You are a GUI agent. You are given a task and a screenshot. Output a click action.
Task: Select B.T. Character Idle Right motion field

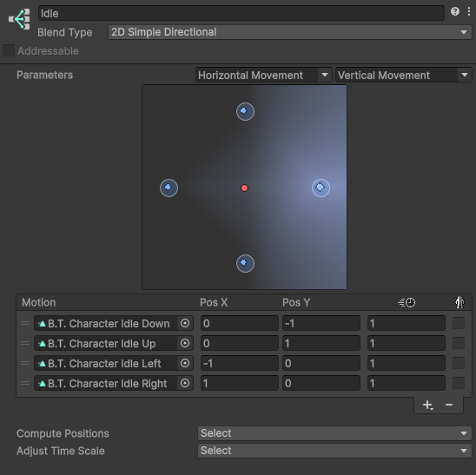106,383
